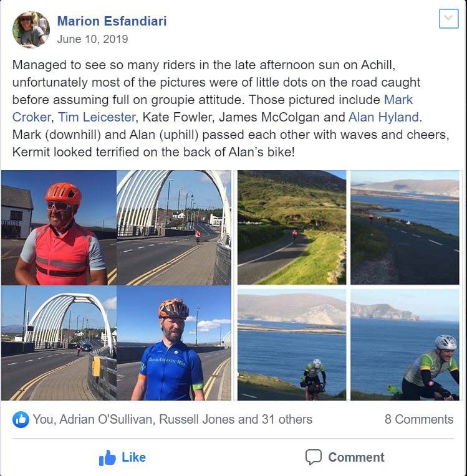Open photo of distant cyclist by the sea
Screen dimensions: 467x476
[405, 227]
